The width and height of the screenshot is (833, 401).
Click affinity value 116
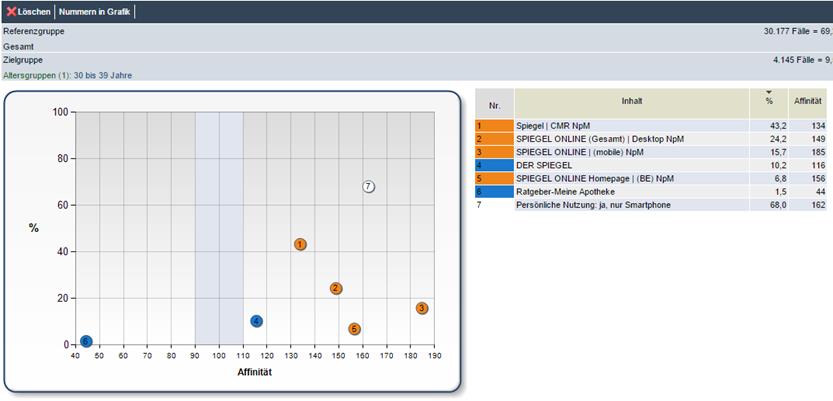[819, 165]
